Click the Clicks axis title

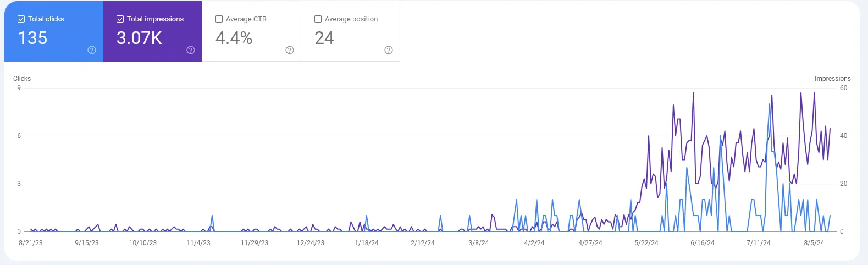[x=22, y=79]
